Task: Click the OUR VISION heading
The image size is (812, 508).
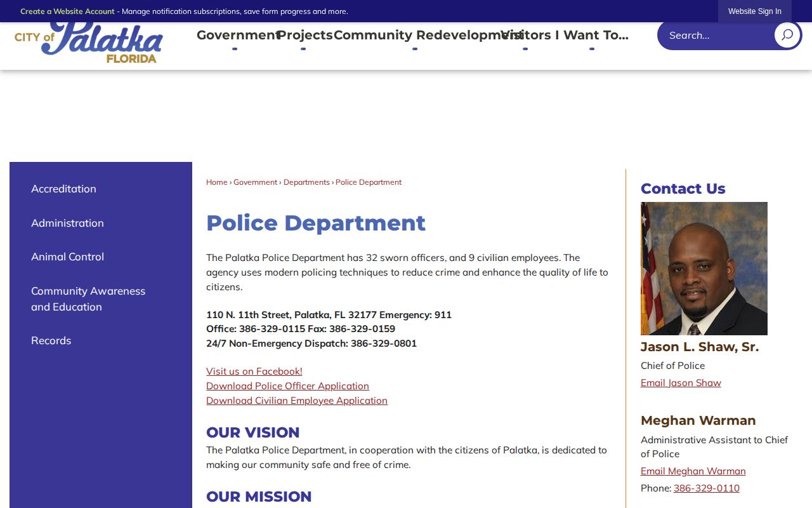Action: 252,432
